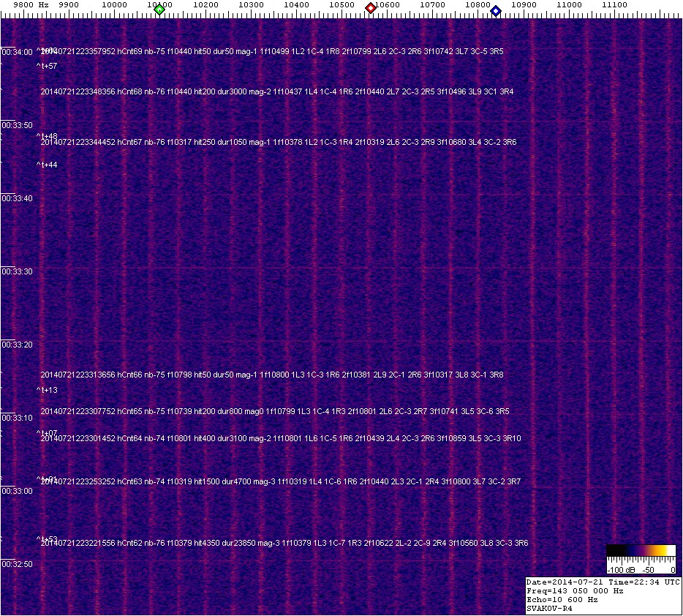Click the ^t+57 event marker

[x=47, y=67]
